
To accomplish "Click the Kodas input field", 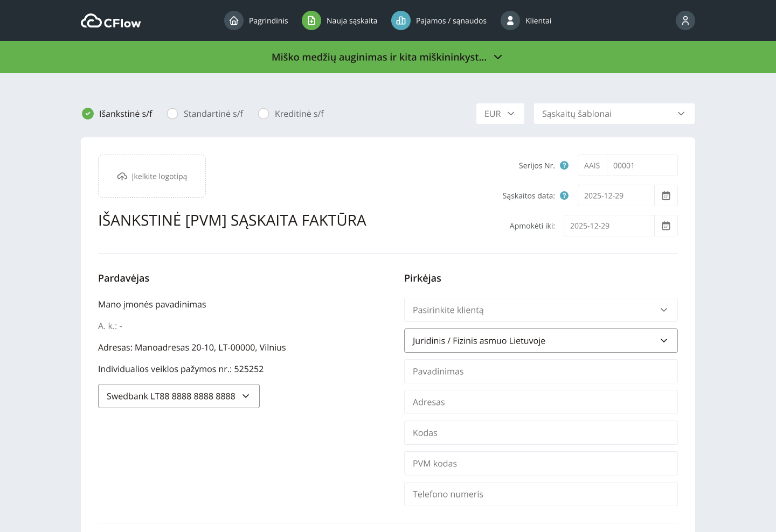I will (x=541, y=433).
